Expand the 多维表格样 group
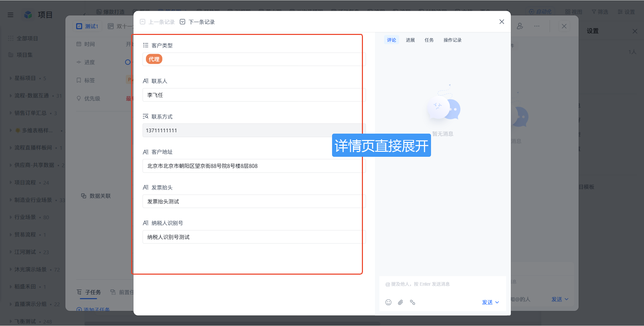This screenshot has height=326, width=644. 11,130
